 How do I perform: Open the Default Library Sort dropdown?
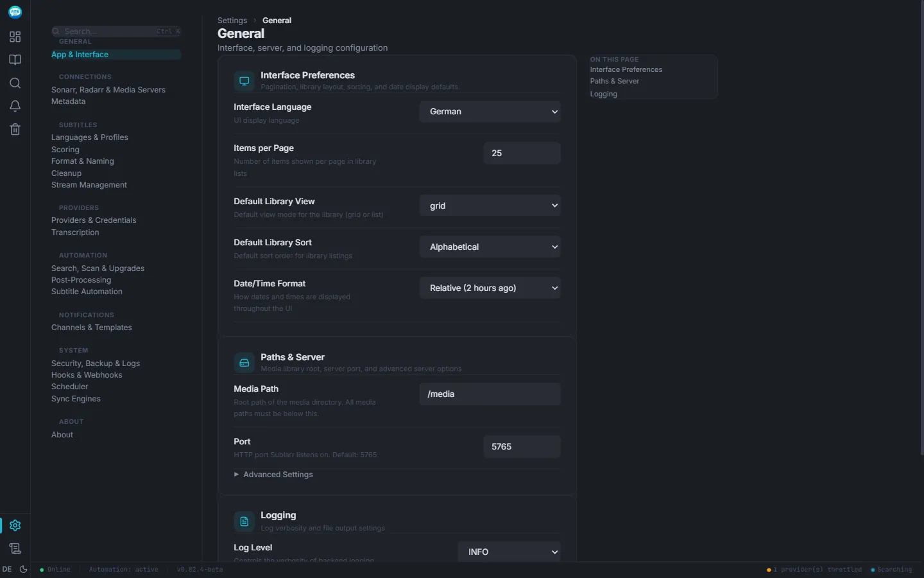coord(490,247)
